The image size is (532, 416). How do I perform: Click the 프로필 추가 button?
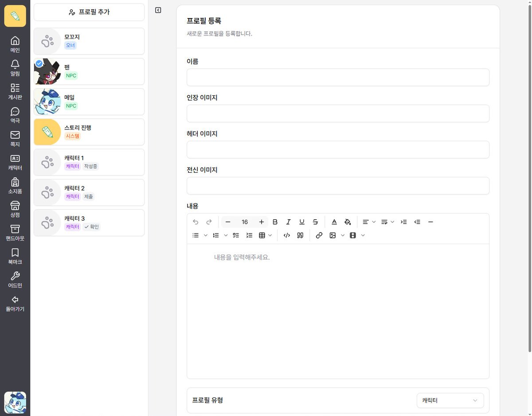tap(89, 12)
